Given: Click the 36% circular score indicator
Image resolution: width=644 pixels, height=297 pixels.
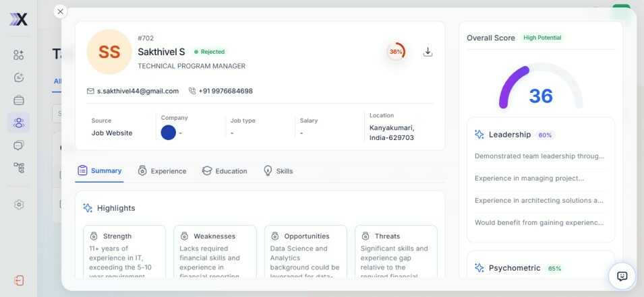Looking at the screenshot, I should [x=396, y=52].
